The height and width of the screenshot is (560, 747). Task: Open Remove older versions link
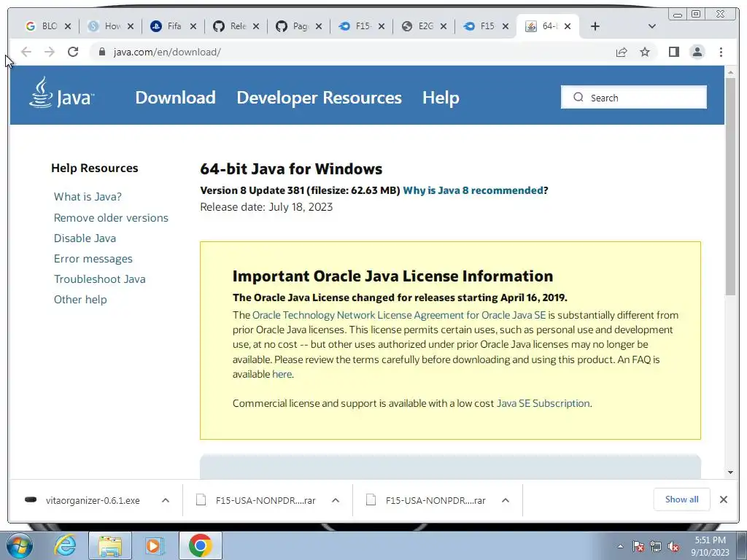pos(111,217)
